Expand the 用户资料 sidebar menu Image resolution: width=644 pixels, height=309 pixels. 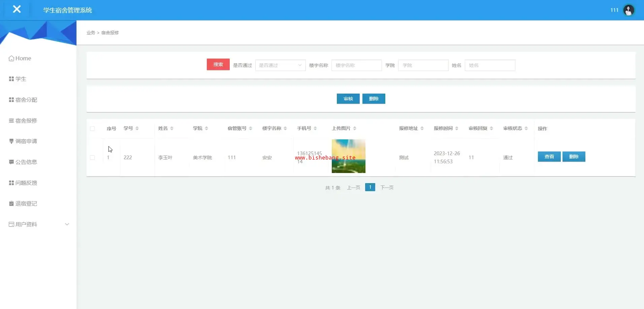point(67,224)
